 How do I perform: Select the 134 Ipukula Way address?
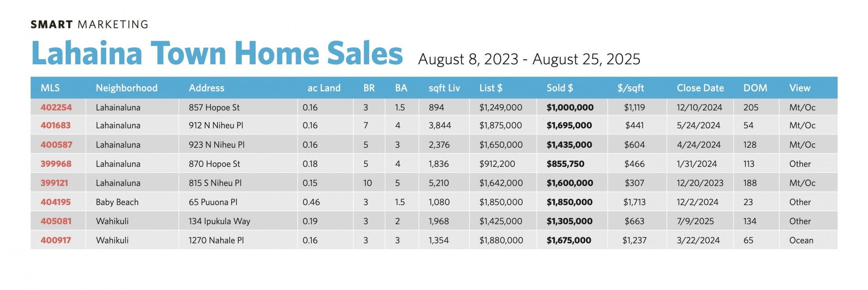tap(219, 221)
